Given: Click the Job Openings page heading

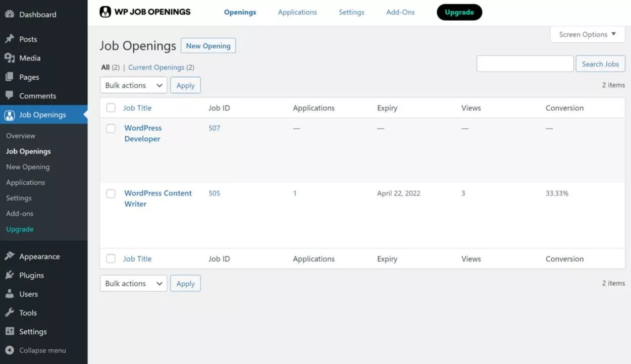Looking at the screenshot, I should 138,46.
